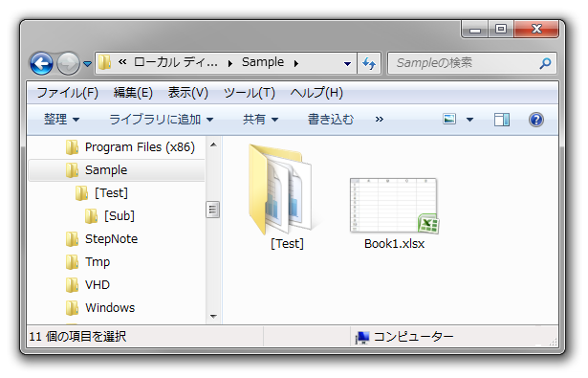Open the 整理 dropdown
This screenshot has height=378, width=588.
pyautogui.click(x=62, y=120)
